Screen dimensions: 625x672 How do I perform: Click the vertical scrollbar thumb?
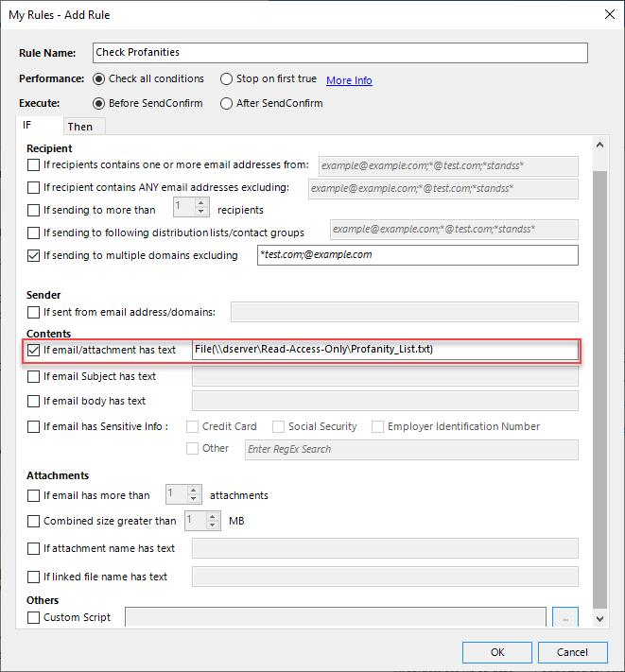[x=599, y=389]
